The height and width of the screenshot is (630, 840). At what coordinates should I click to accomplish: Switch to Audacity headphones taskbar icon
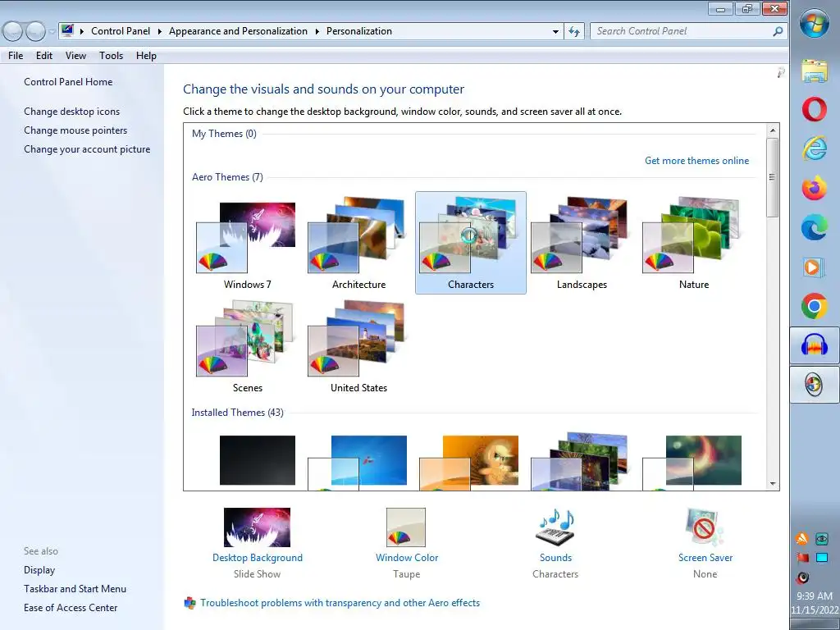(x=815, y=345)
